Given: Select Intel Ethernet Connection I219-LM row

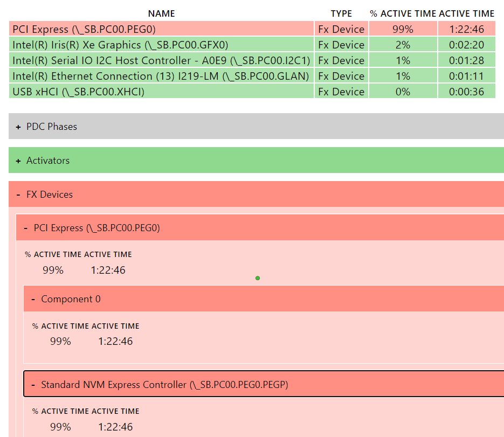Looking at the screenshot, I should pyautogui.click(x=161, y=76).
